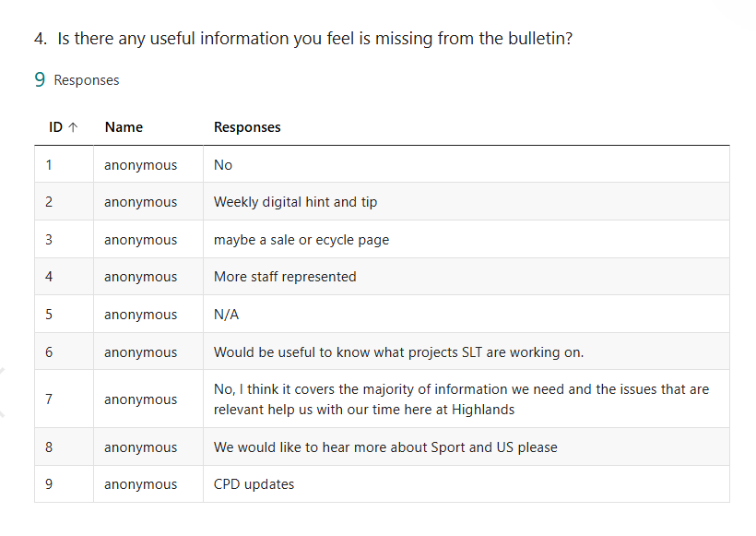This screenshot has height=536, width=756.
Task: Click 'anonymous' name in row 4
Action: [140, 277]
